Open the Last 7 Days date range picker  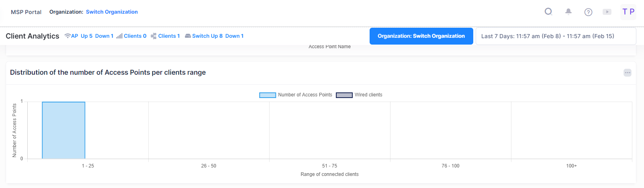pyautogui.click(x=556, y=36)
